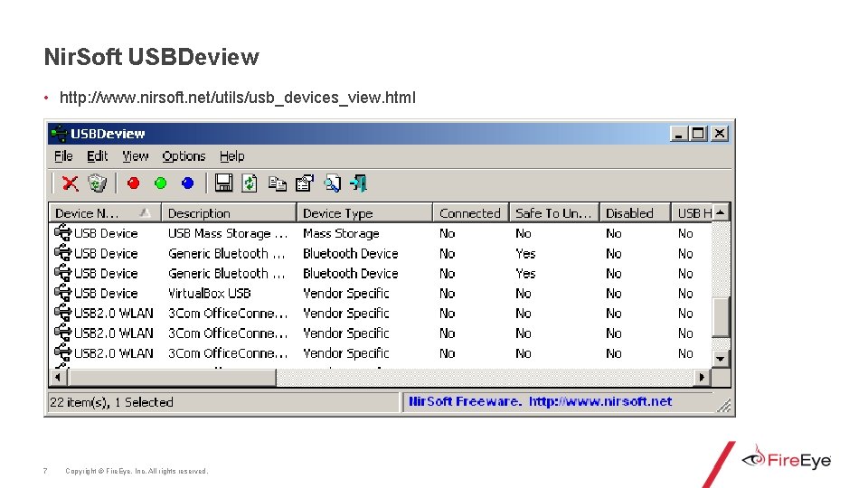Click the exit door toolbar icon

(359, 183)
